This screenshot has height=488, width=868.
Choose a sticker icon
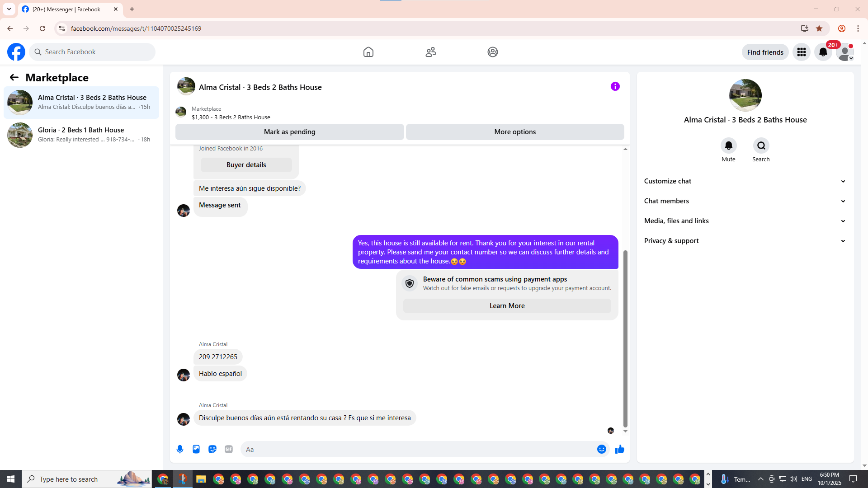pyautogui.click(x=212, y=449)
